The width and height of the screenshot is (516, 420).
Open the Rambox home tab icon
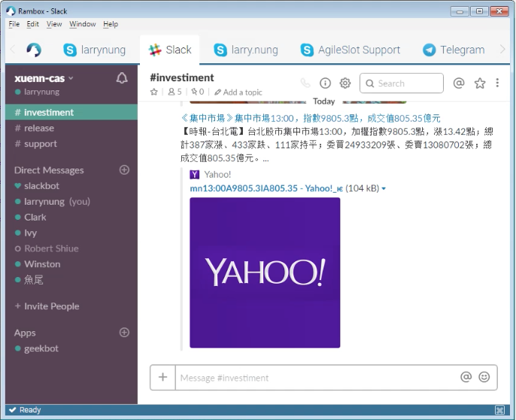point(34,50)
